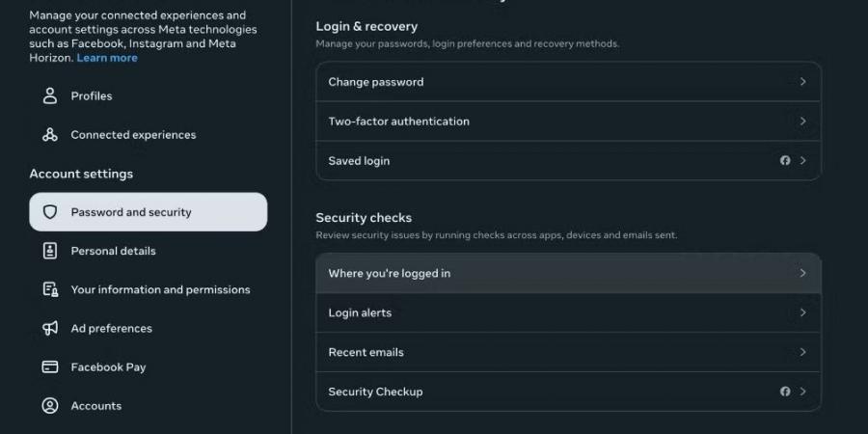The height and width of the screenshot is (434, 868).
Task: Click the Connected experiences icon
Action: click(50, 134)
